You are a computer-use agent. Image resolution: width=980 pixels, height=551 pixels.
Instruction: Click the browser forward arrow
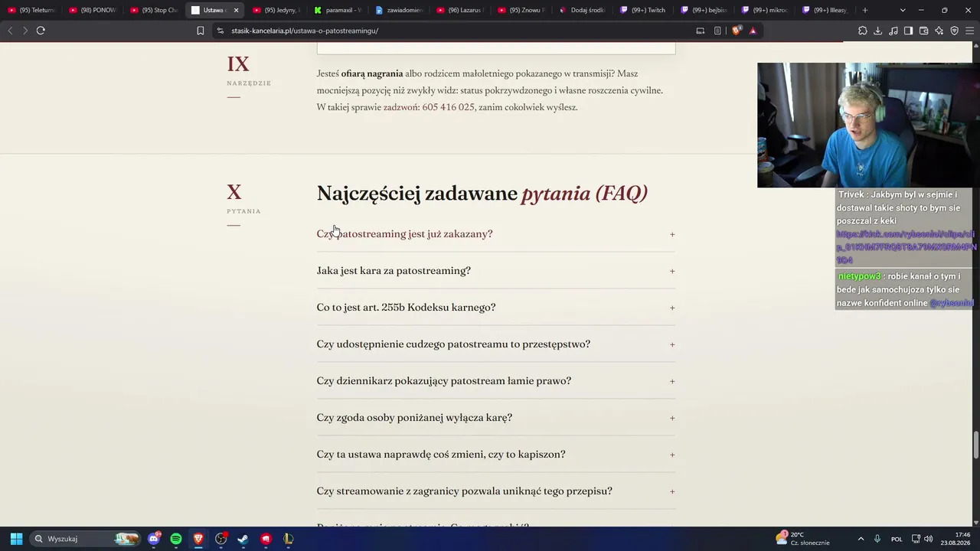click(x=24, y=31)
